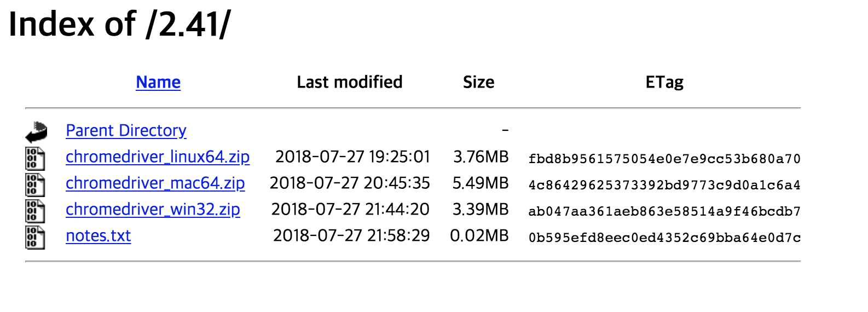This screenshot has height=312, width=868.
Task: Click the binary file icon beside chromedriver_mac64.zip
Action: click(35, 185)
